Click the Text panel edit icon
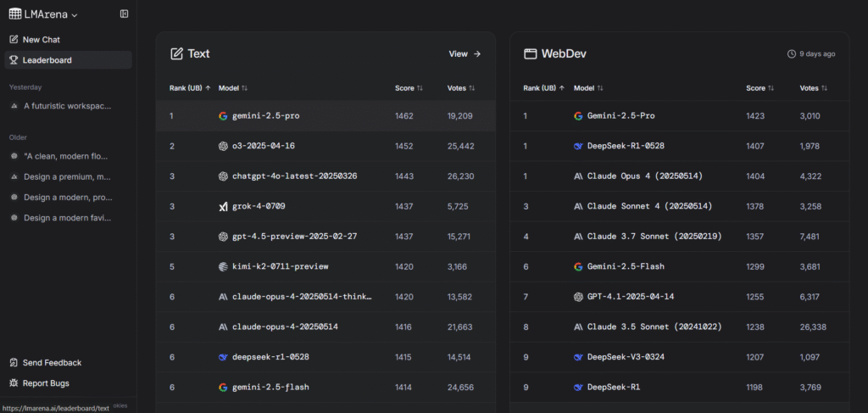 click(176, 53)
